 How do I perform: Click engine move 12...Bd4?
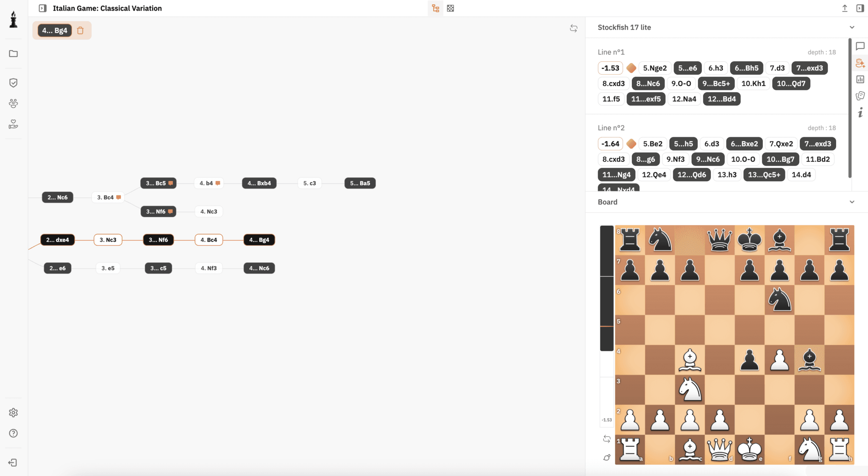point(722,99)
